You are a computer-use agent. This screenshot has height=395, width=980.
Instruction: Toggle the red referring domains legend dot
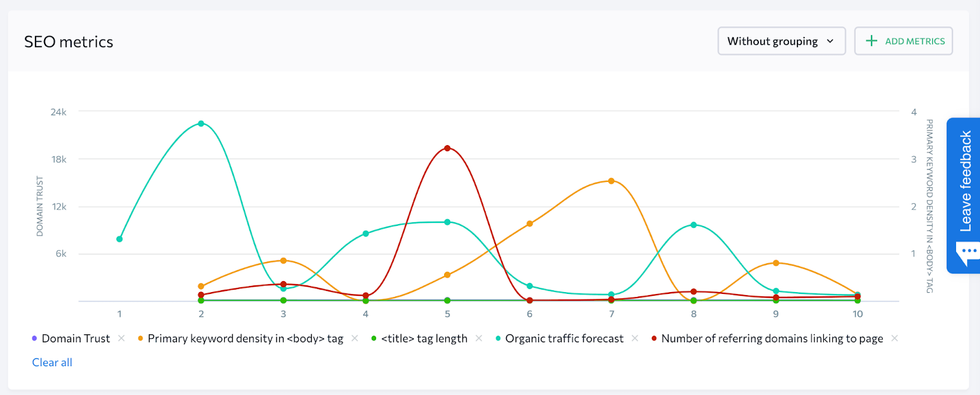click(x=654, y=337)
